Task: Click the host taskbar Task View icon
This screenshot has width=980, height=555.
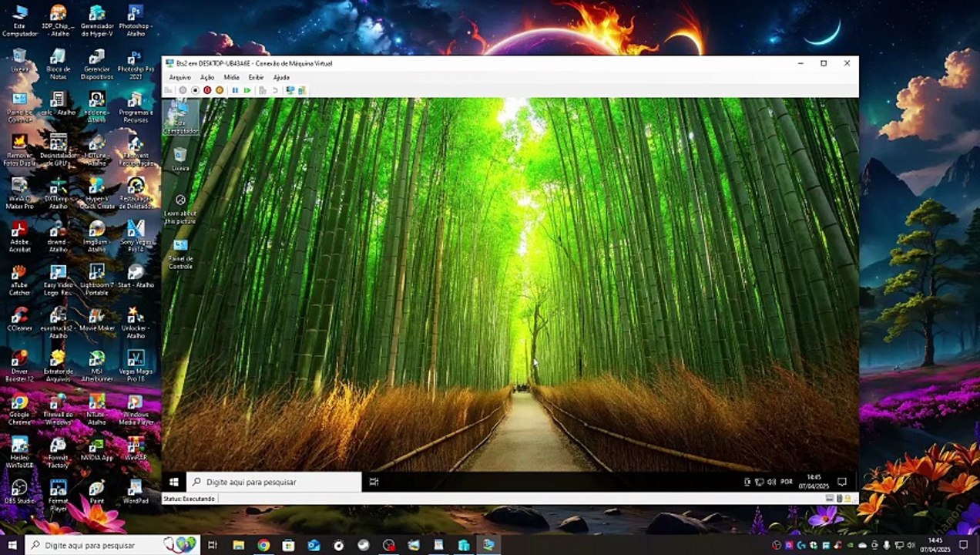Action: pyautogui.click(x=213, y=545)
